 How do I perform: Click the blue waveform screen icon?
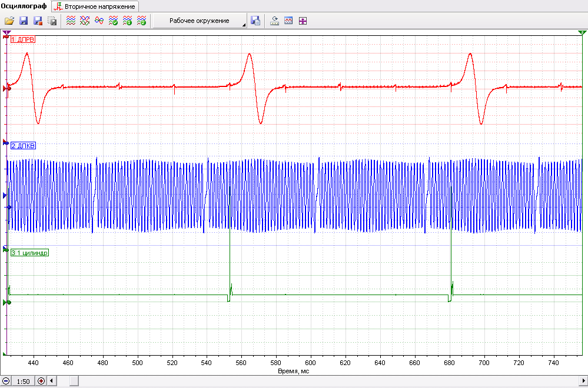click(x=288, y=21)
